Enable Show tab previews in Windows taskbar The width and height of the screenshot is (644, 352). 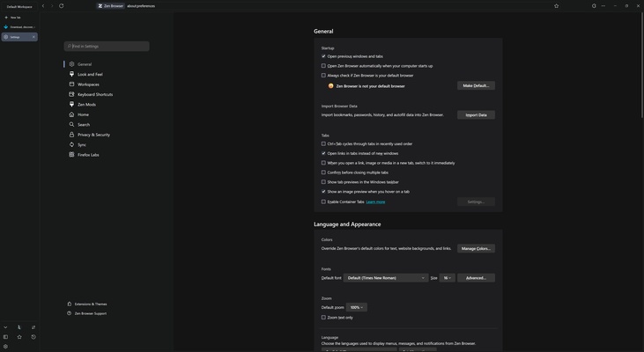coord(323,182)
